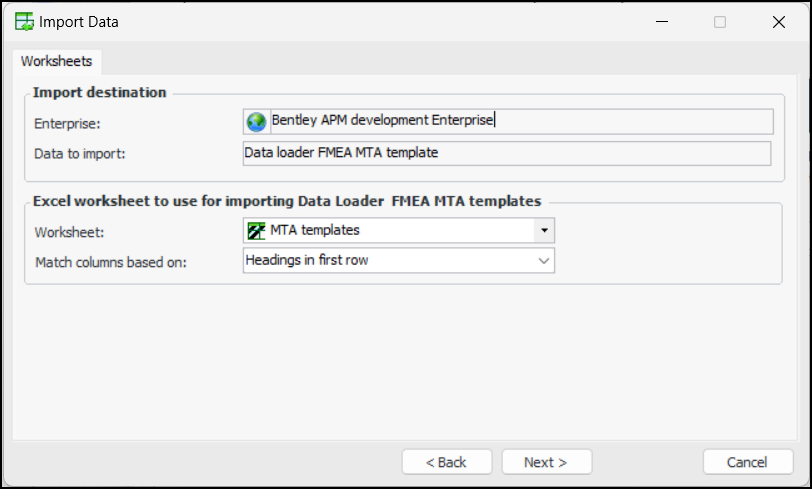The height and width of the screenshot is (489, 812).
Task: Cancel the data import
Action: (747, 462)
